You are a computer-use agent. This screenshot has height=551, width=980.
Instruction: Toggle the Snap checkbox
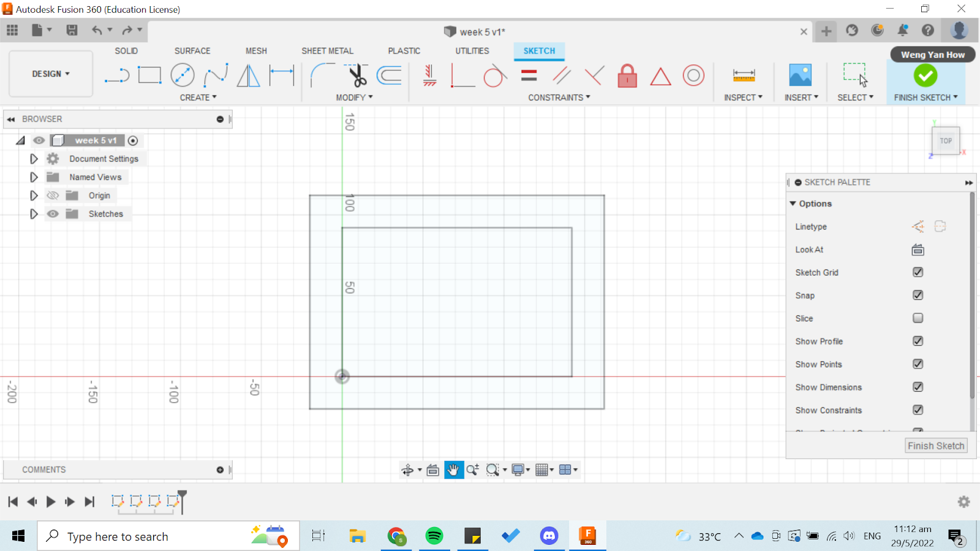[x=918, y=295]
